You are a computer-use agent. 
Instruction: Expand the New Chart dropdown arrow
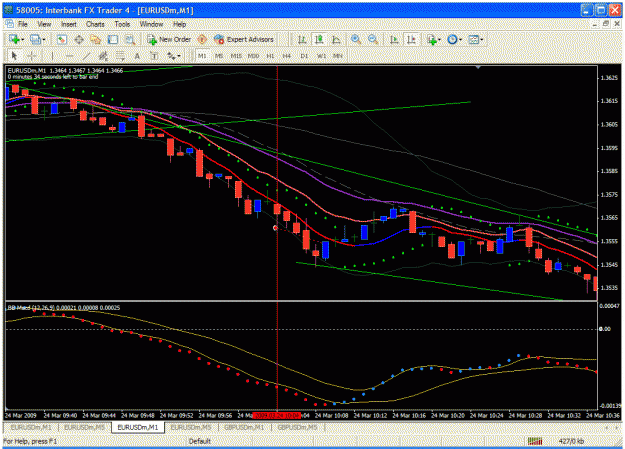22,39
